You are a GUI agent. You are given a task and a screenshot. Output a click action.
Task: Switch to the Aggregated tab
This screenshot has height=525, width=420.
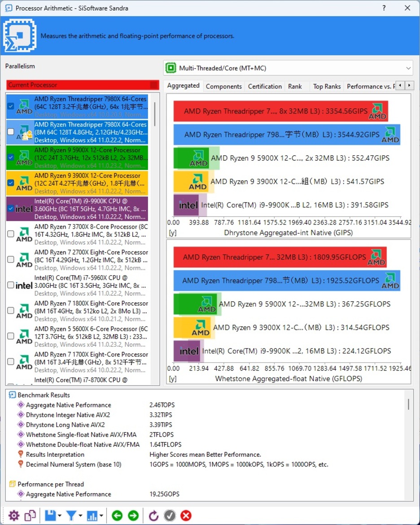(x=184, y=86)
